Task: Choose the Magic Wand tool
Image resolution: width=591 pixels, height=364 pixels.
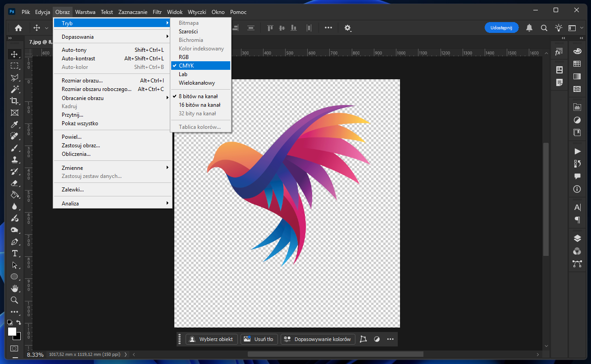Action: tap(14, 89)
